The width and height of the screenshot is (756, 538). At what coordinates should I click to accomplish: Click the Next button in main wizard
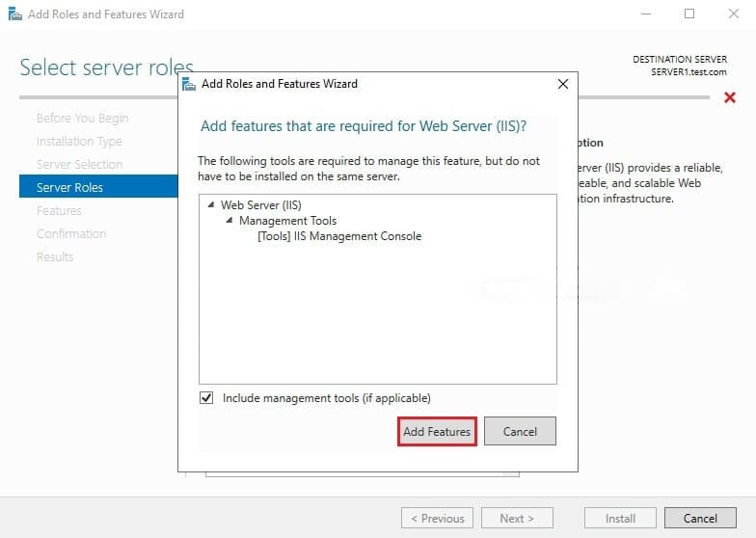pyautogui.click(x=517, y=519)
